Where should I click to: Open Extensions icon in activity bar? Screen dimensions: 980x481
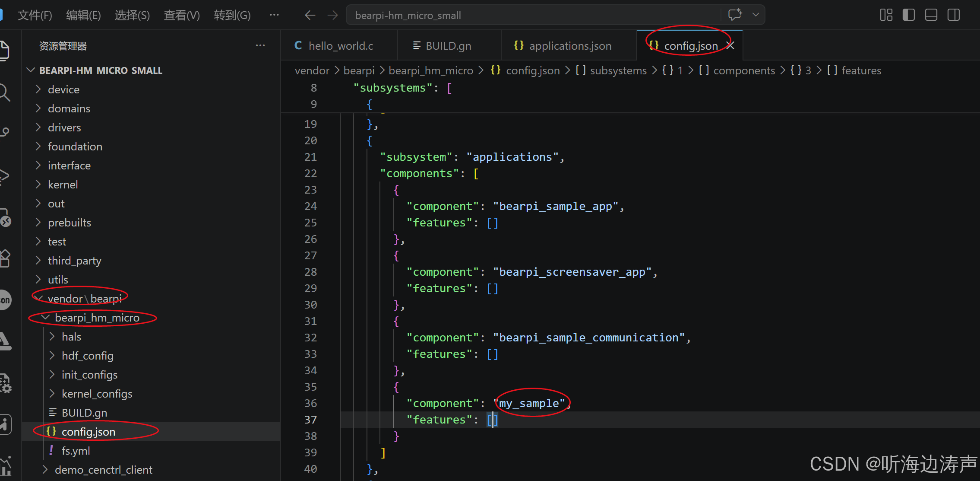tap(4, 258)
